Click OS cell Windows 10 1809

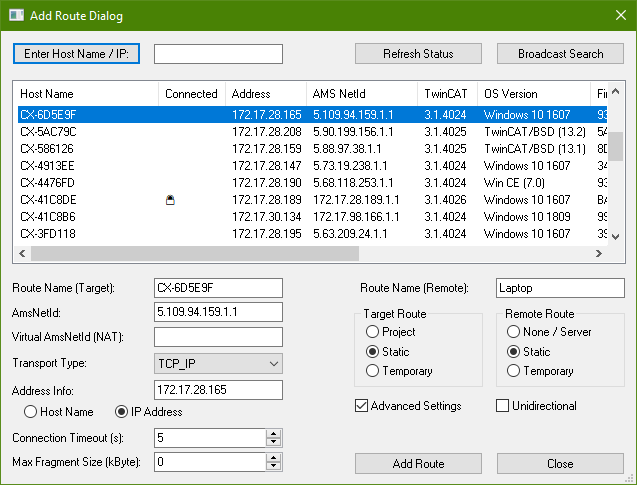tap(527, 217)
